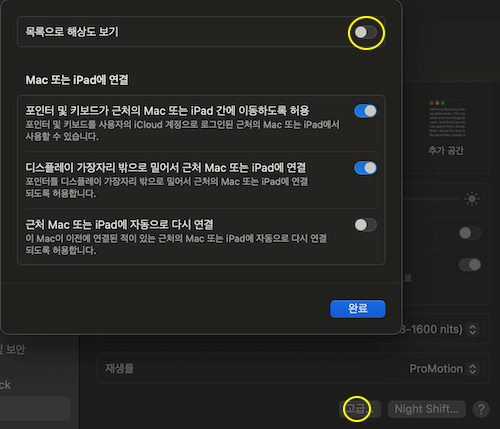The image size is (500, 429).
Task: Click the brightness sun icon
Action: pyautogui.click(x=472, y=199)
